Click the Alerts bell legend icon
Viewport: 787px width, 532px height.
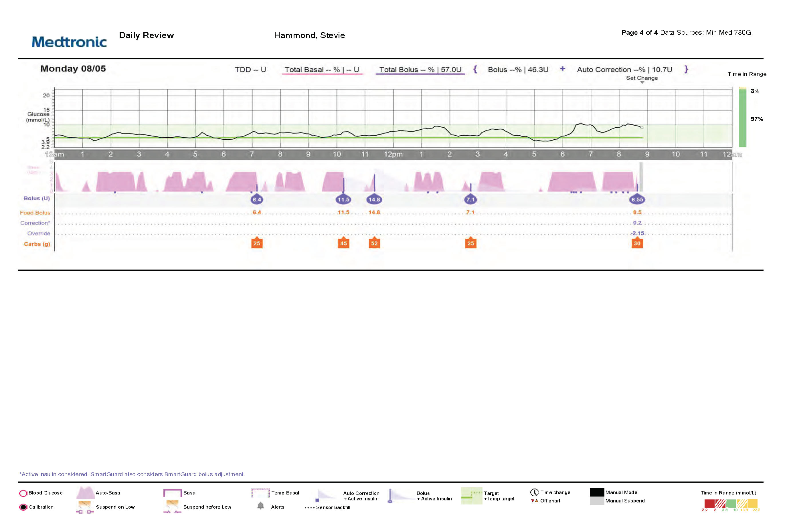click(260, 506)
